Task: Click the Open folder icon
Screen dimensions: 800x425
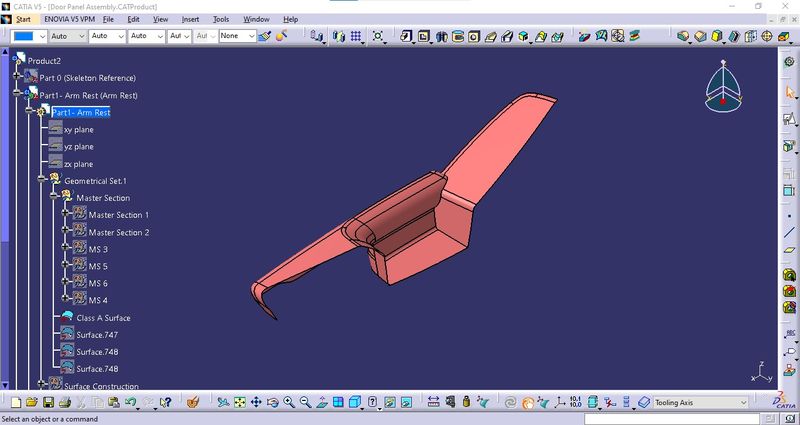Action: (x=32, y=403)
